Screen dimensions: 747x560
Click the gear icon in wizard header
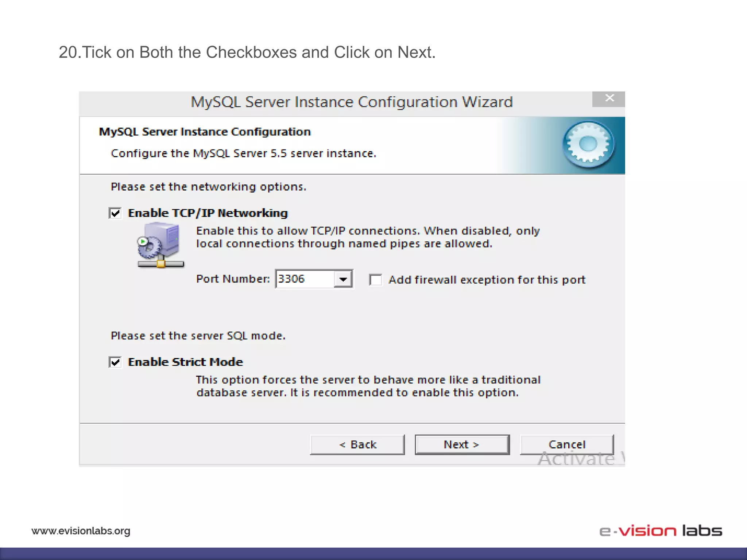(588, 145)
